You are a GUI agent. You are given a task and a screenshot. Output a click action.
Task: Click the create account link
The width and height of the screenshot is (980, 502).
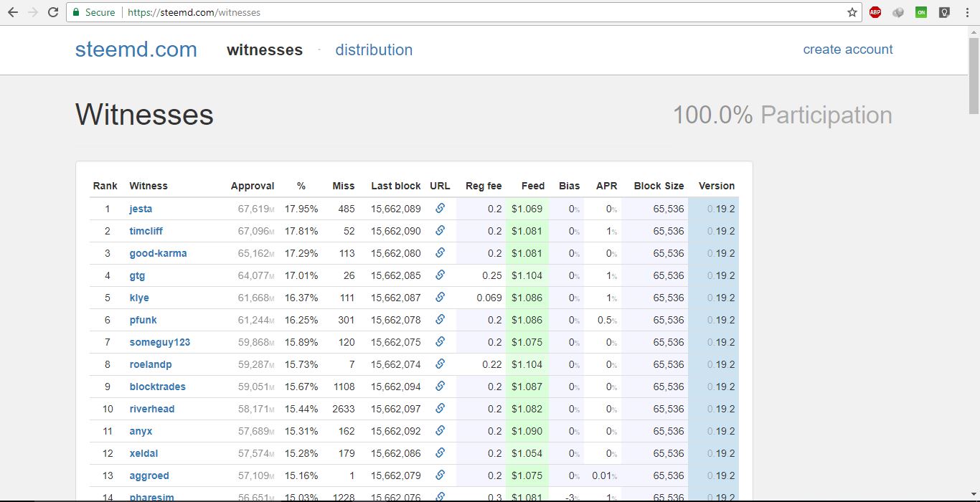click(848, 49)
